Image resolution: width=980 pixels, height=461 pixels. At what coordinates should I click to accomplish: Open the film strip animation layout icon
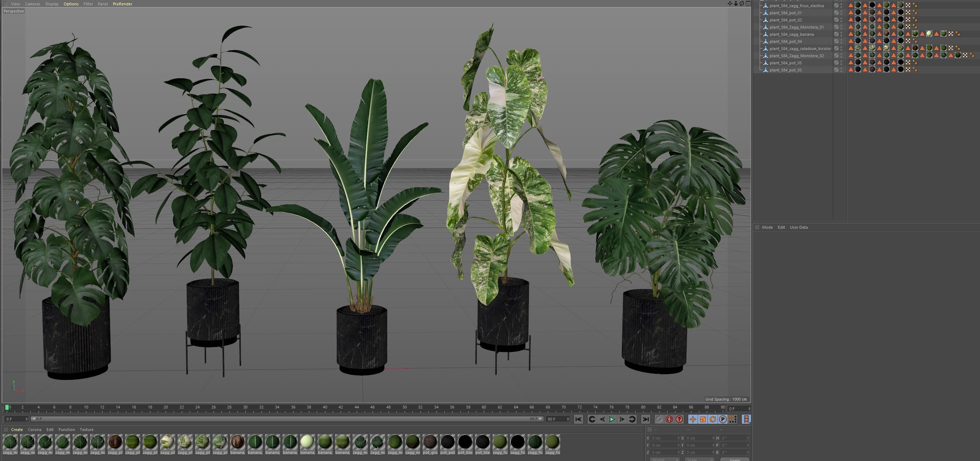pos(746,419)
